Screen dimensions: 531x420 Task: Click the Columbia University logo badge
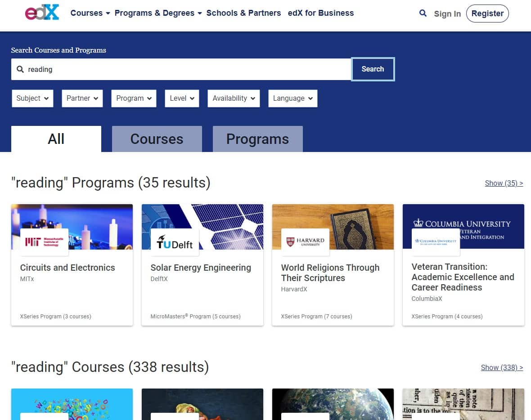(x=436, y=241)
